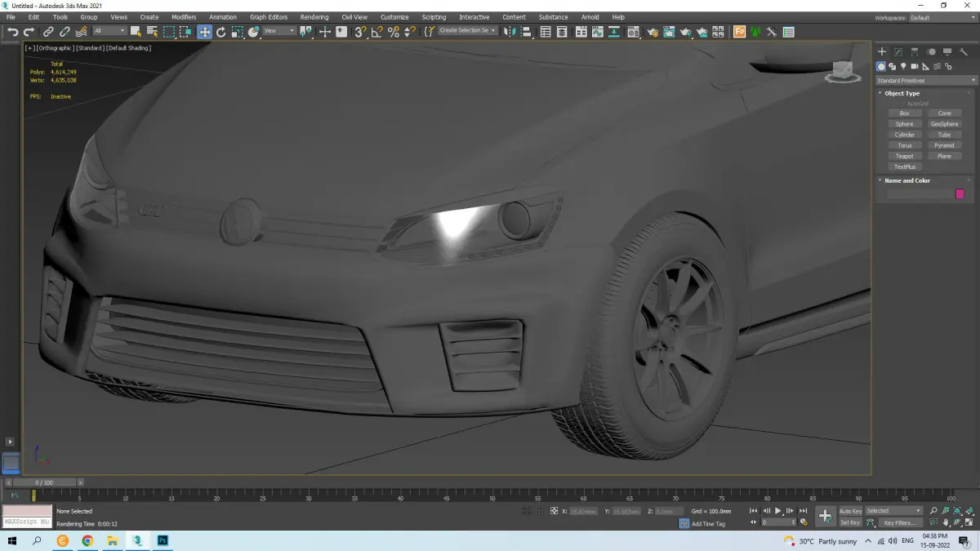Open the reference coordinate 'View' dropdown
980x551 pixels.
coord(279,31)
